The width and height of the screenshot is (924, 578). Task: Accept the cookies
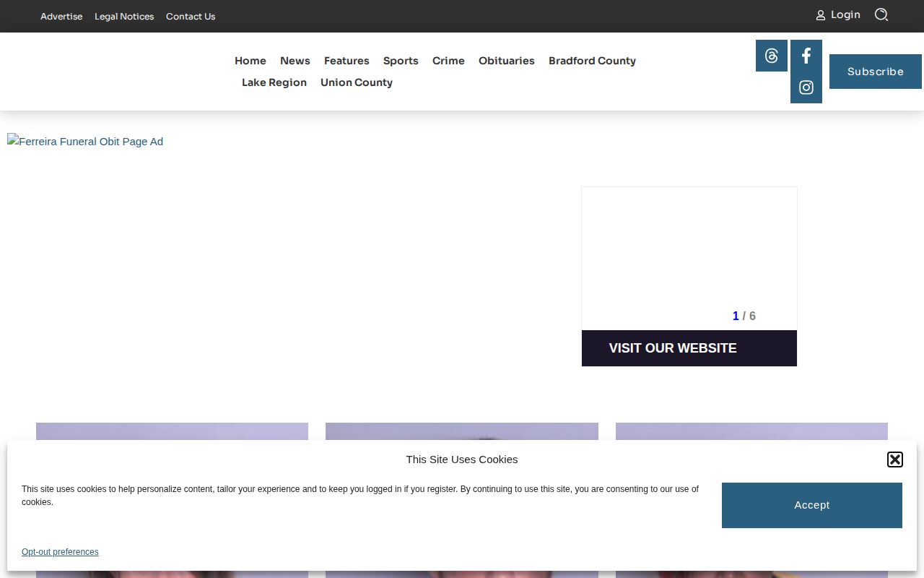[812, 505]
